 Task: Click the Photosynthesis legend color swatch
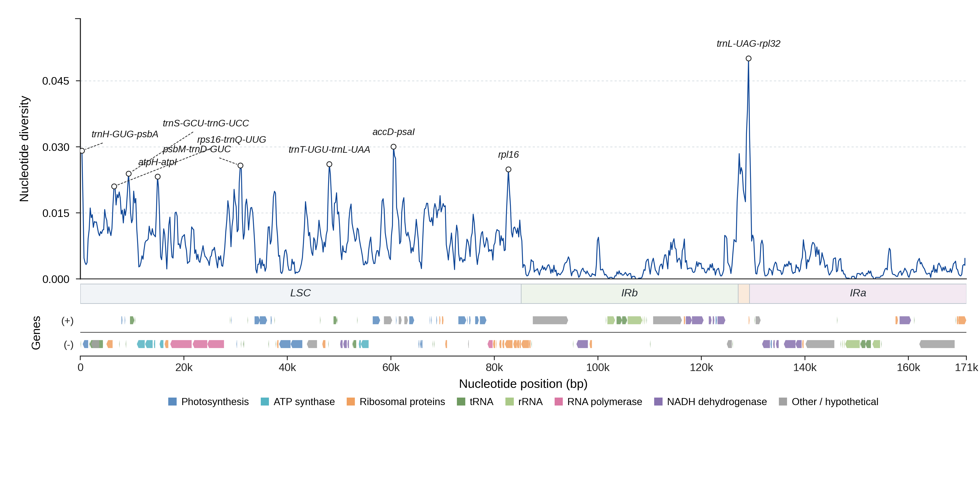pos(172,402)
